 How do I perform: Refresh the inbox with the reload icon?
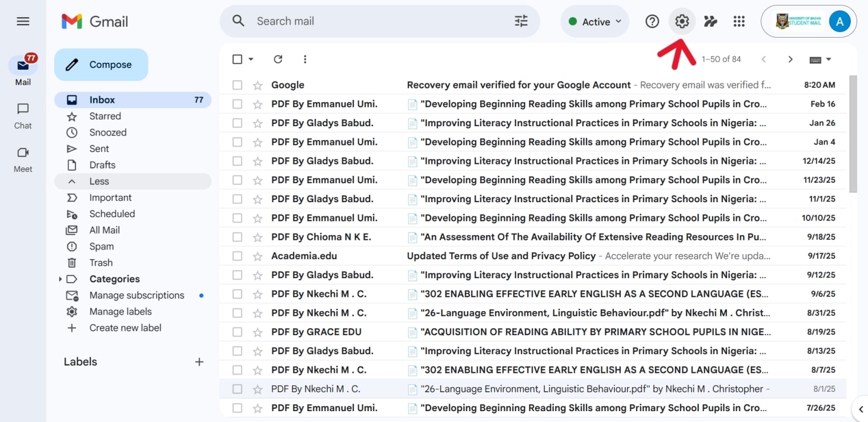click(x=278, y=59)
